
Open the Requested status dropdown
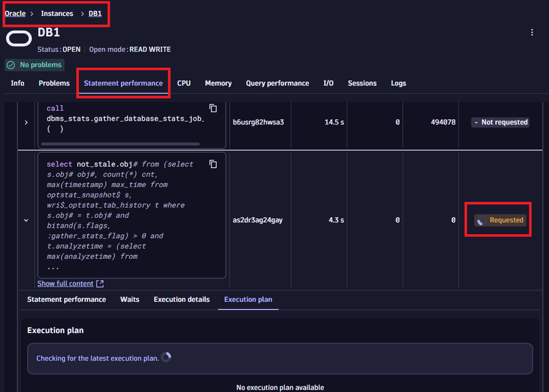(500, 220)
